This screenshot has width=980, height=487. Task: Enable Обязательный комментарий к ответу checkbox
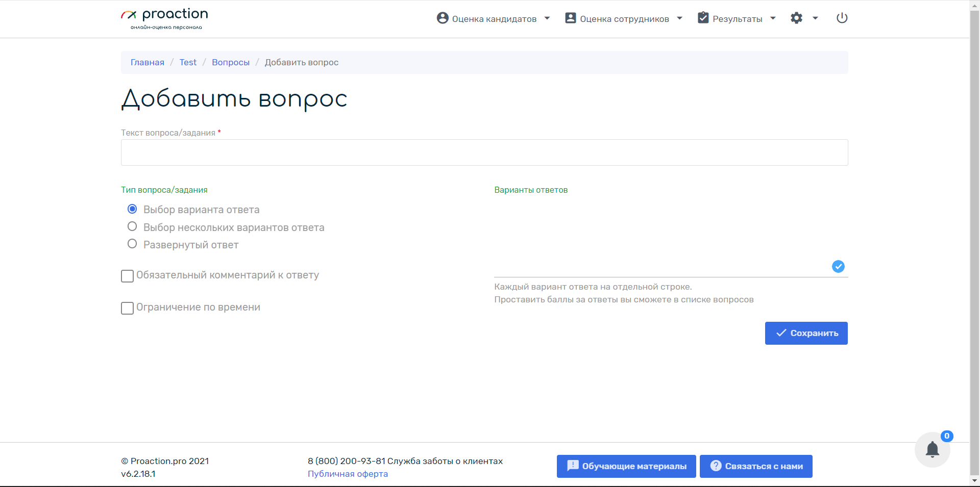[x=127, y=276]
